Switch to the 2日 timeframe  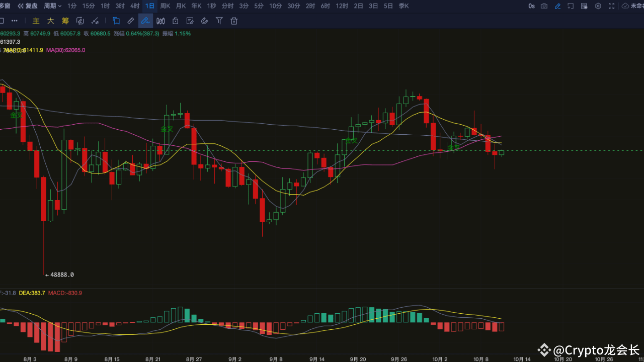(358, 6)
